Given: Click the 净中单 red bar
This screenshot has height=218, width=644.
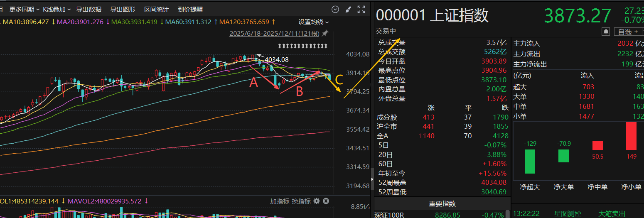Looking at the screenshot, I should [597, 145].
